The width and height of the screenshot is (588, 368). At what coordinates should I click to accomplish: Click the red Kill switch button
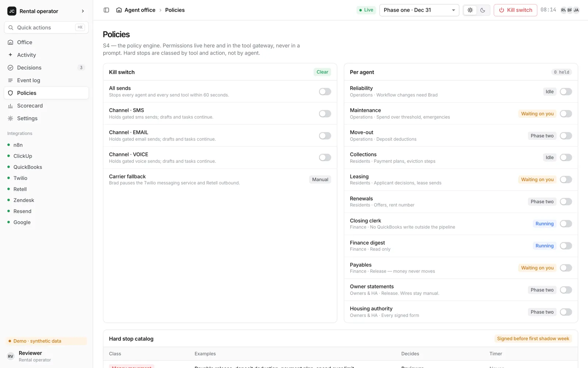(x=515, y=10)
